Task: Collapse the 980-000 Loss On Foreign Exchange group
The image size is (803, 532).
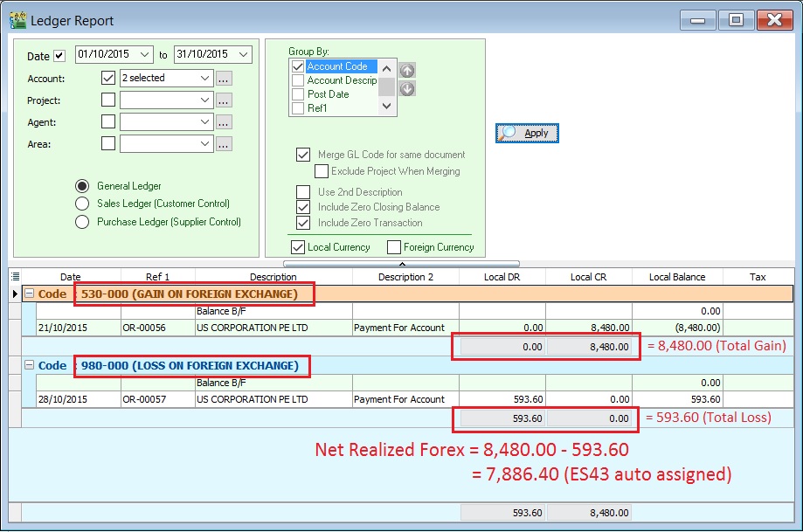Action: (29, 366)
